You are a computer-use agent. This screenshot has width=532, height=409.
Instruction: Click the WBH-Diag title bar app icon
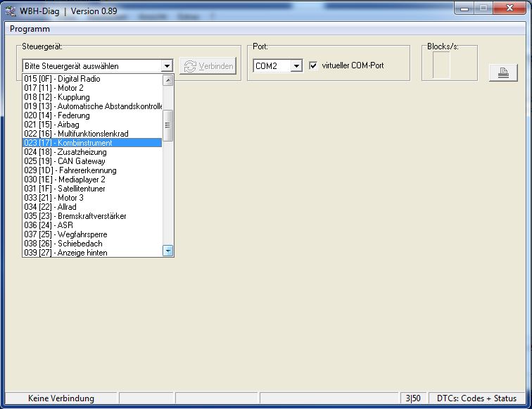(9, 9)
